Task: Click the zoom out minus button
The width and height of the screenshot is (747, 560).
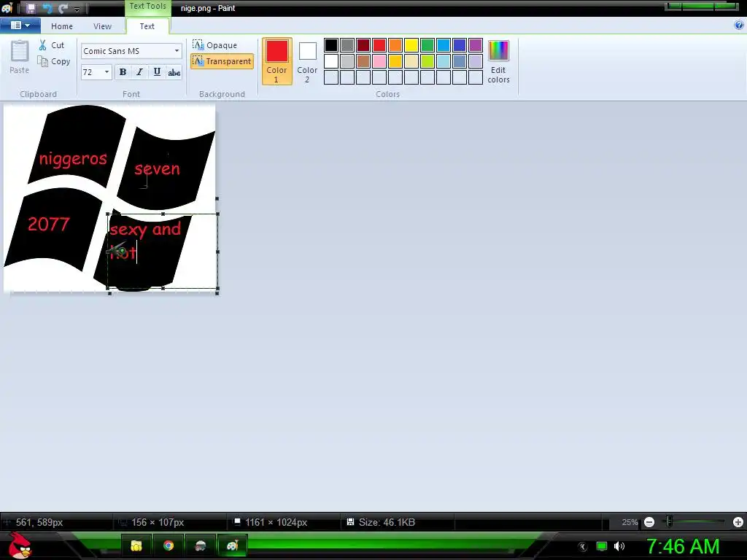Action: [649, 522]
